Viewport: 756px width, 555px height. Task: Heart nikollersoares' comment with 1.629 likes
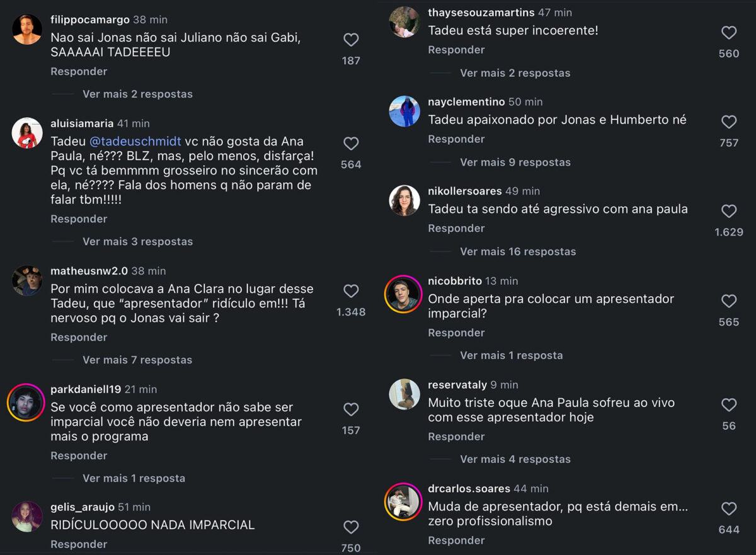pos(729,211)
